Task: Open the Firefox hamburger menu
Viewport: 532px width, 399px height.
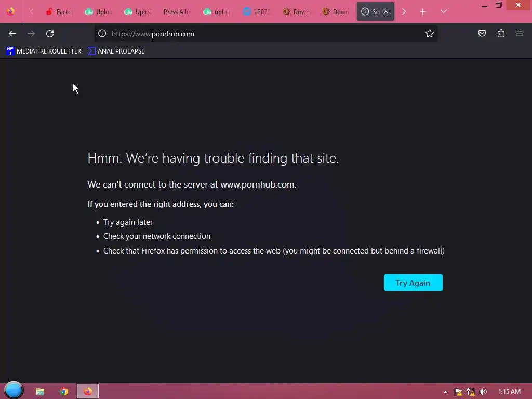Action: 520,33
